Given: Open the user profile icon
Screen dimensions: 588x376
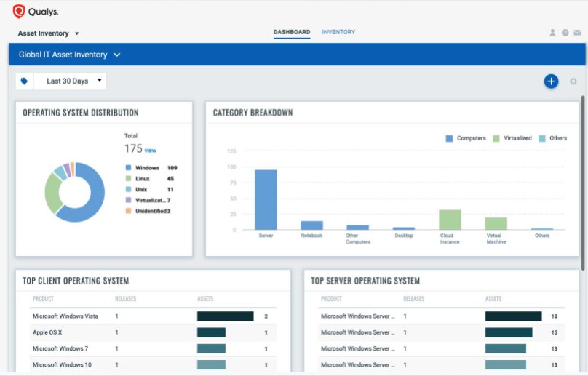Looking at the screenshot, I should pyautogui.click(x=552, y=33).
